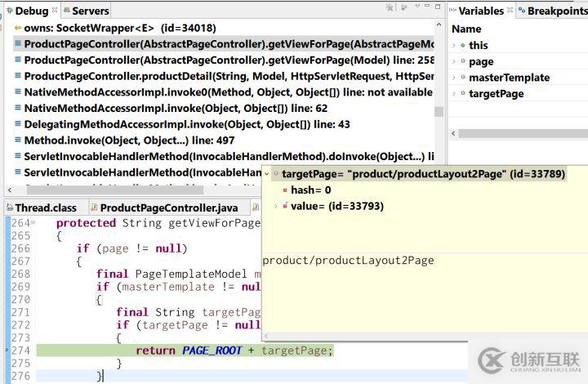Click stack frame icon of invoke0 row

(18, 92)
